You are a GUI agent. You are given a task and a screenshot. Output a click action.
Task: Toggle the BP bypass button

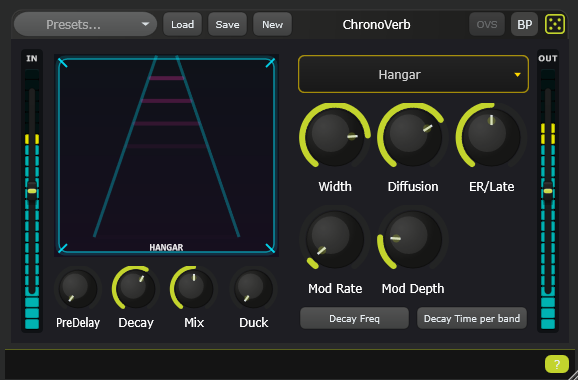524,24
